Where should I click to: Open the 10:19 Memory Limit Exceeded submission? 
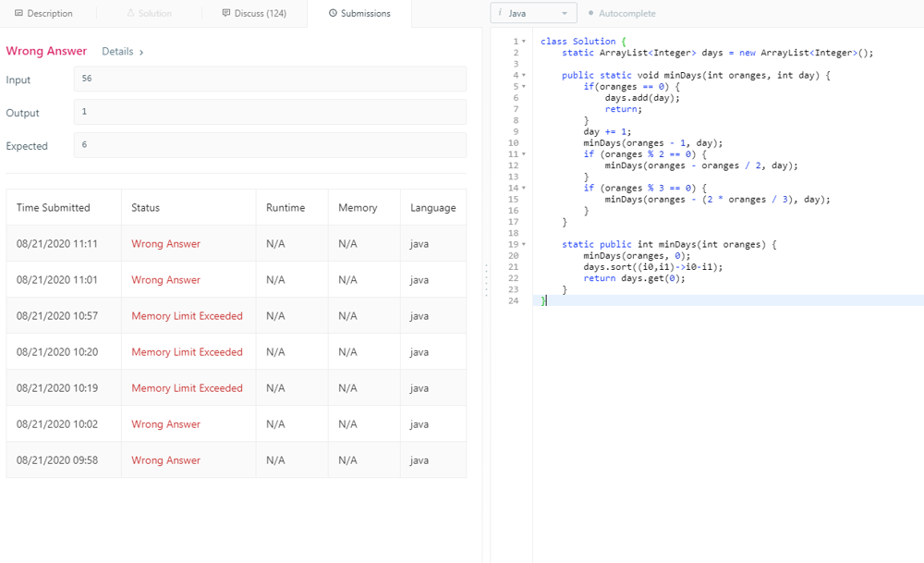pyautogui.click(x=187, y=388)
